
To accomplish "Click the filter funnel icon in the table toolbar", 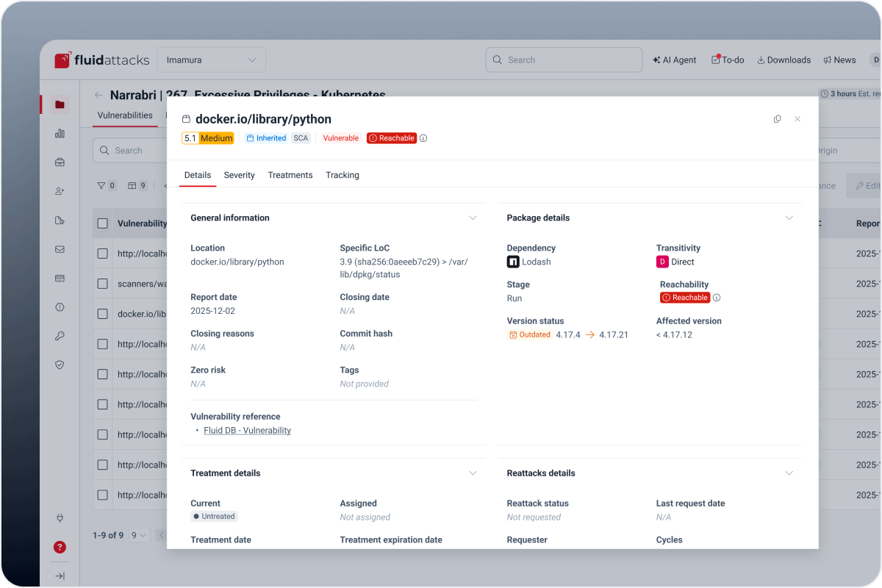I will point(101,186).
